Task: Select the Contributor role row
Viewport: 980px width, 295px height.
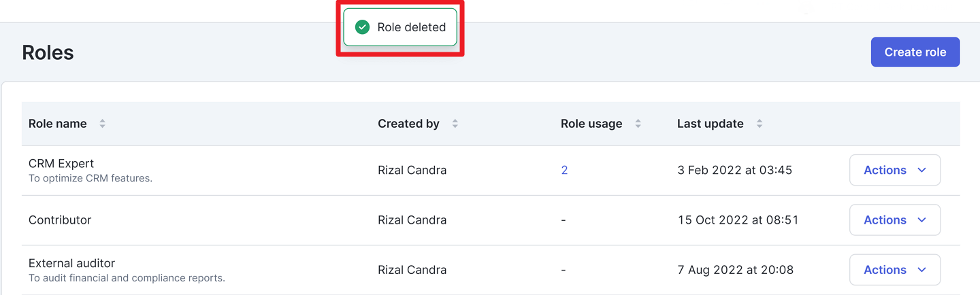Action: (x=60, y=220)
